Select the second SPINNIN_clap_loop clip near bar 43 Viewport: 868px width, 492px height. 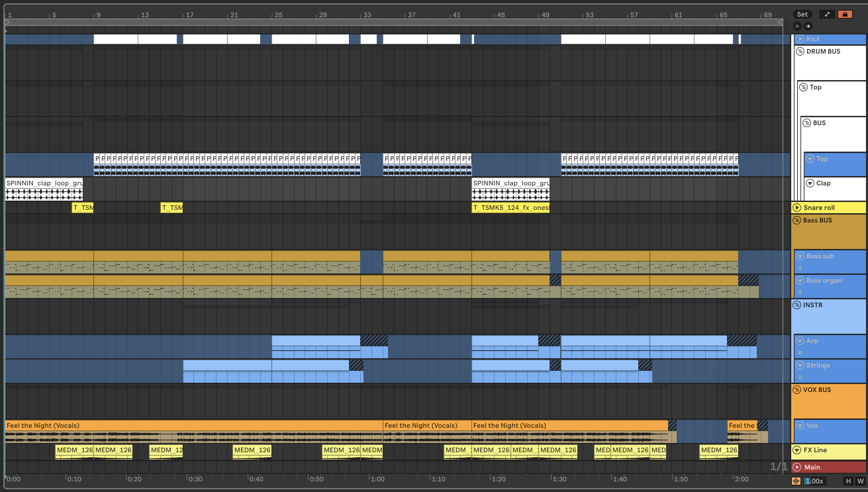click(x=510, y=189)
